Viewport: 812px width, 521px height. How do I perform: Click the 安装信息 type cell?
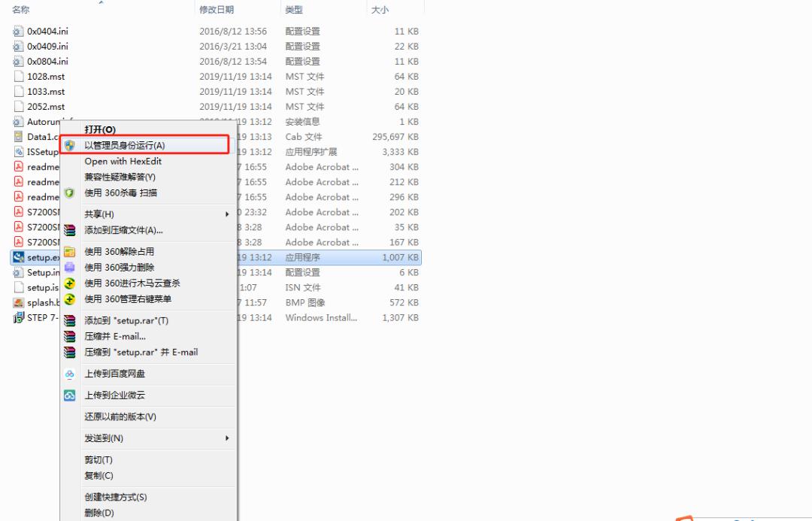(302, 122)
